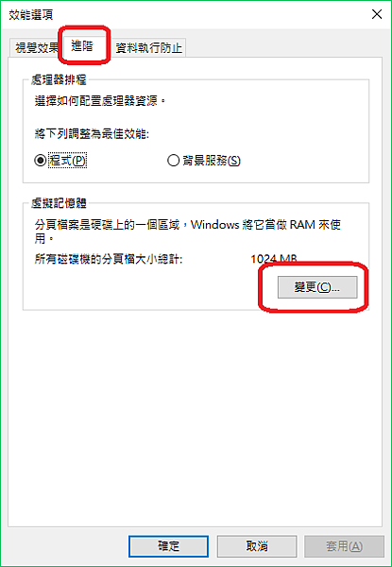Choose the 背景服務(S) radio button circle
Screen dimensions: 392x567
click(174, 161)
